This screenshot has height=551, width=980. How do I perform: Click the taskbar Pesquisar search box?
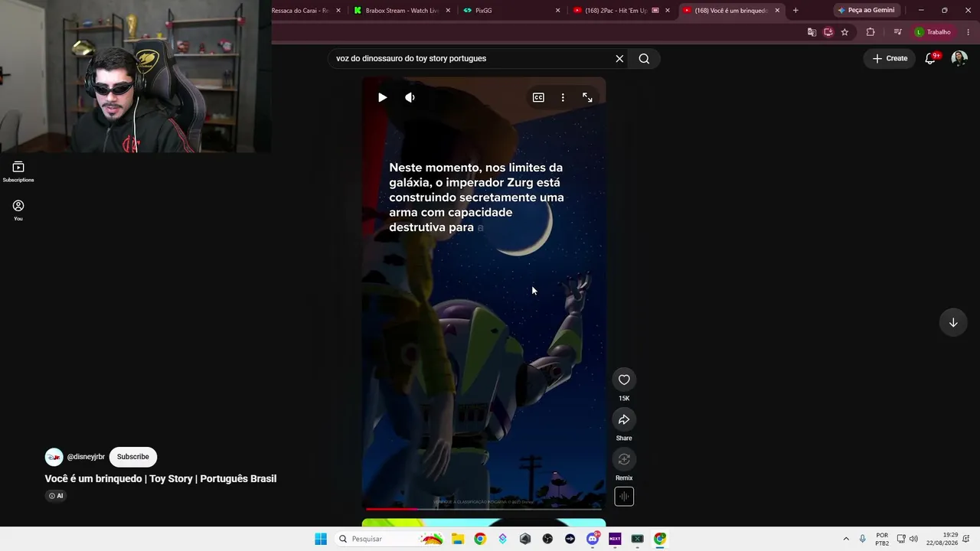coord(390,539)
